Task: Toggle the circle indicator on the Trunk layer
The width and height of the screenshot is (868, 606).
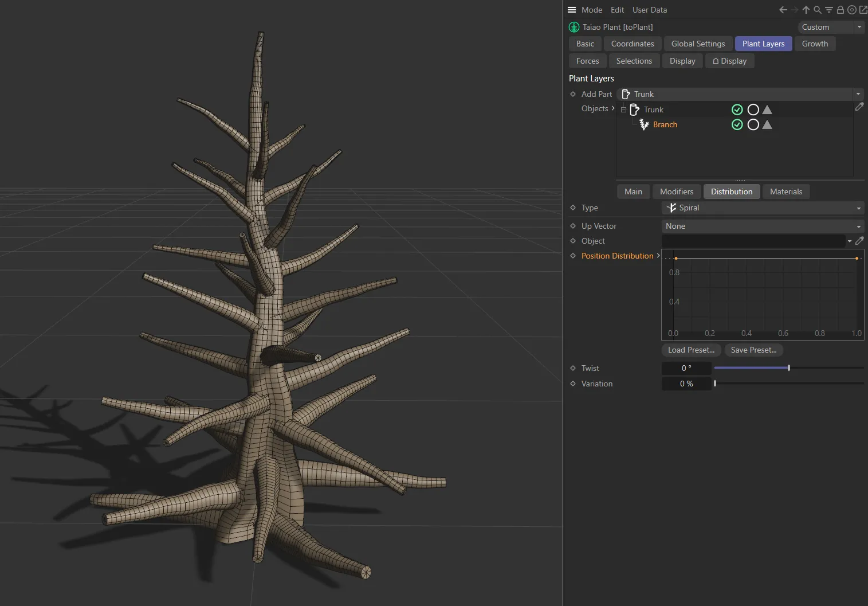Action: click(752, 109)
